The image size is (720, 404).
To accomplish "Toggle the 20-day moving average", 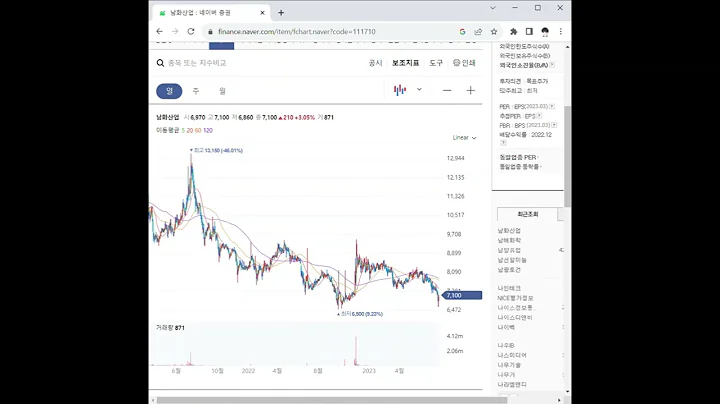I will 190,130.
